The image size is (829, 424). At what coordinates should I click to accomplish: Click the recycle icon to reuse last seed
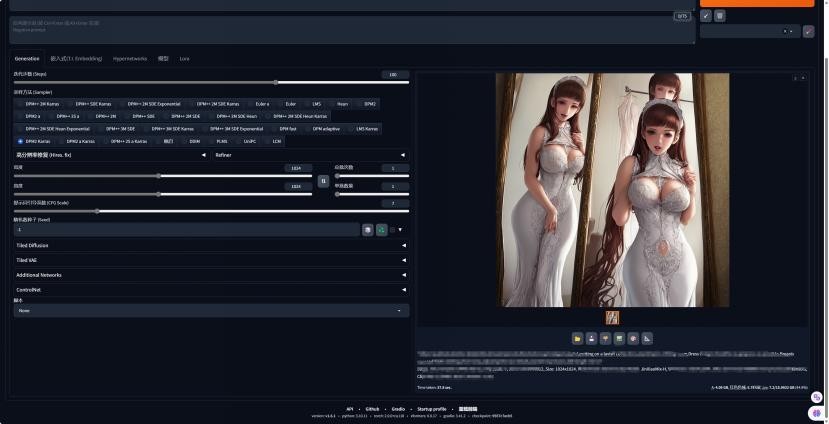(381, 230)
